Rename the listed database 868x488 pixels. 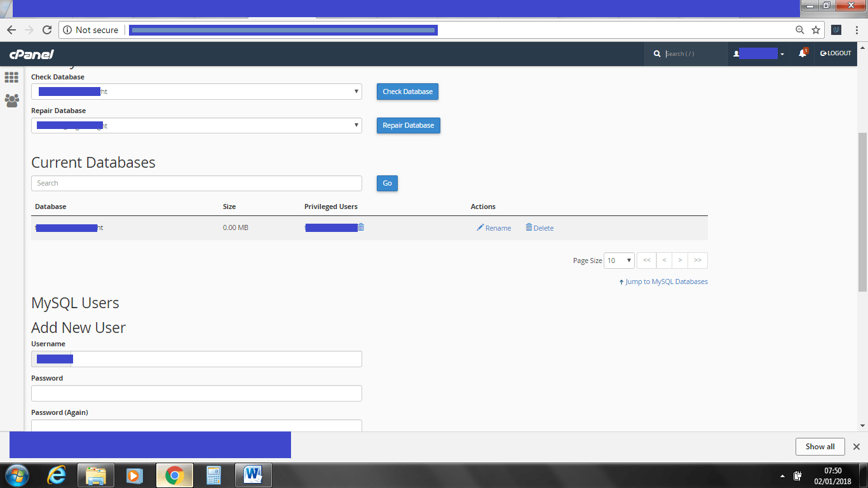coord(494,228)
